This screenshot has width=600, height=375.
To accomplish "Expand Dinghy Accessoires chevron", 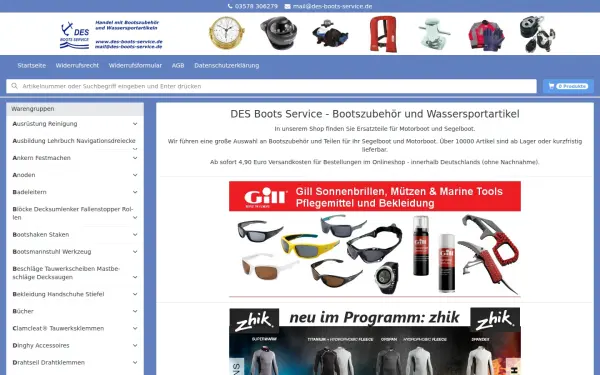I will 135,346.
